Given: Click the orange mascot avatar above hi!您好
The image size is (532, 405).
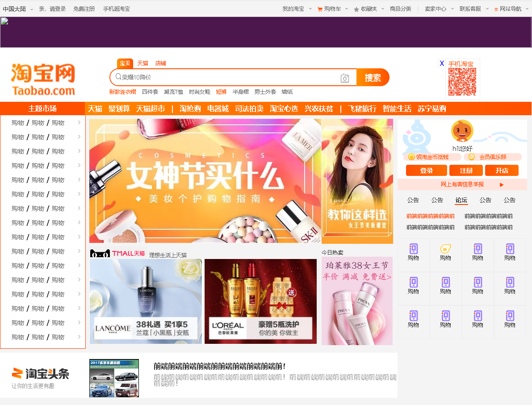Looking at the screenshot, I should [x=462, y=131].
